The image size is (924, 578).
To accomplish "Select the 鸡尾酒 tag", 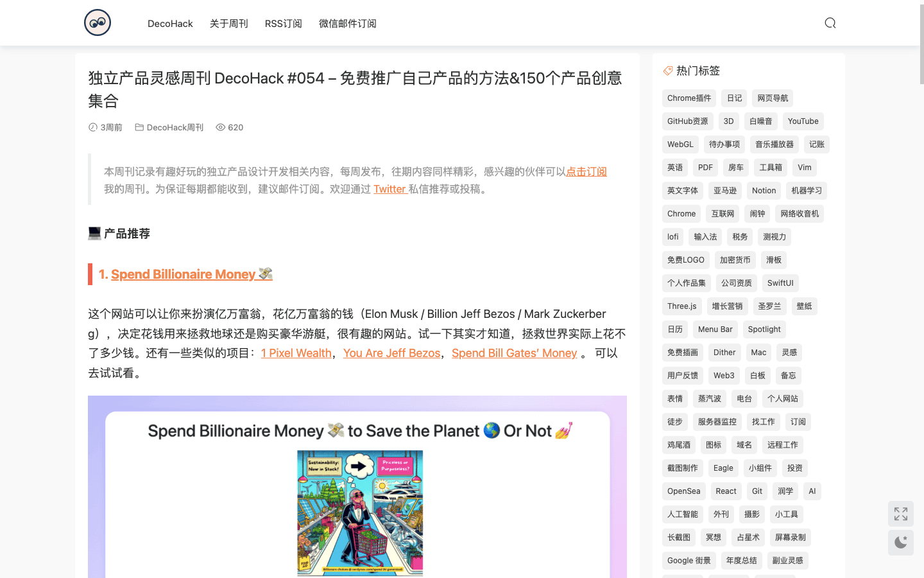I will [679, 445].
